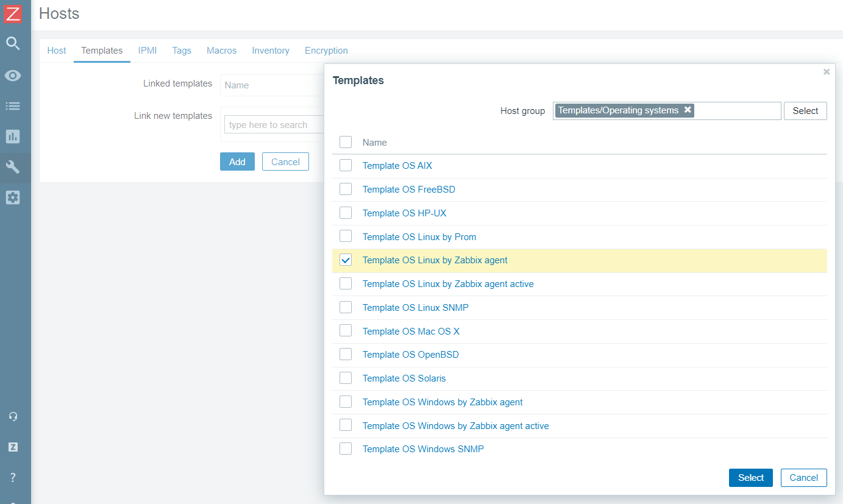Open the Reports bar chart icon
The height and width of the screenshot is (504, 843).
click(13, 137)
